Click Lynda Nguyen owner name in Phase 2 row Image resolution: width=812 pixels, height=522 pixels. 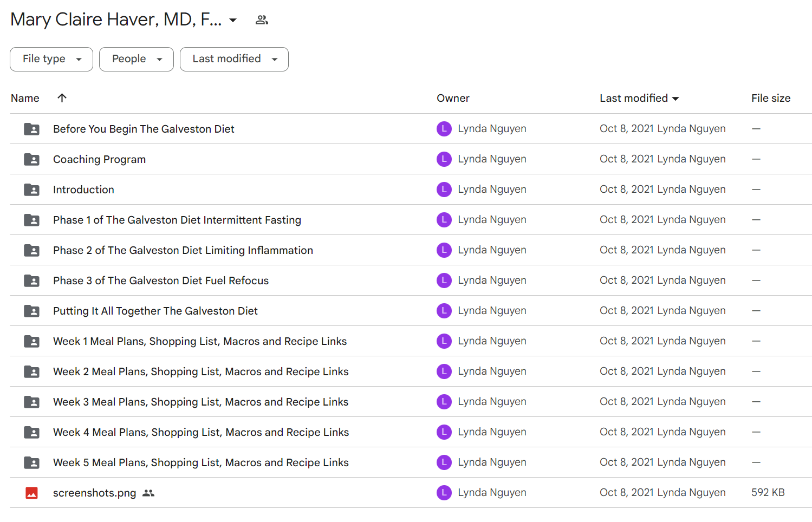492,250
